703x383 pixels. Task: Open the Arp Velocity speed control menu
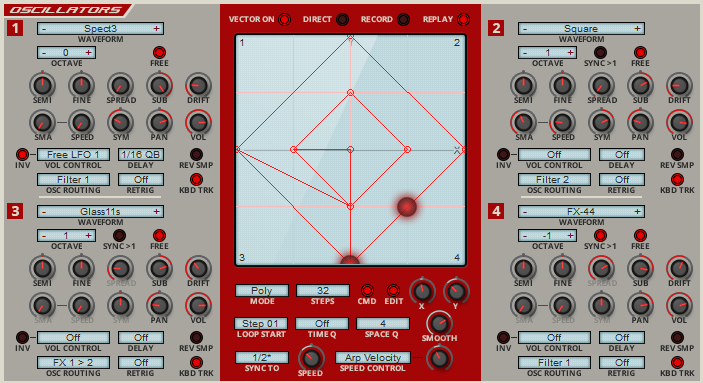click(x=373, y=357)
